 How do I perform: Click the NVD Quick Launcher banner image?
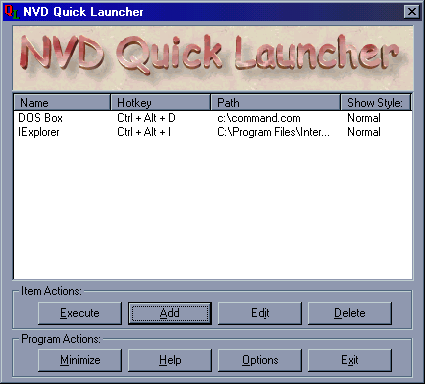point(213,58)
